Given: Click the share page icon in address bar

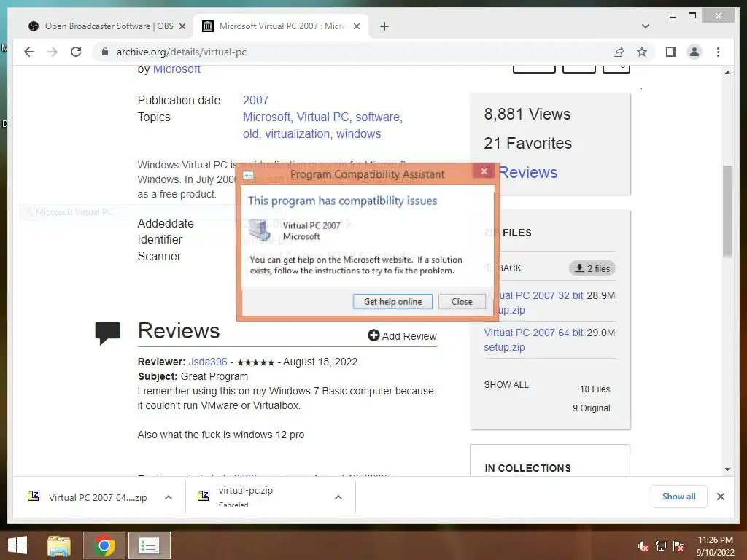Looking at the screenshot, I should (x=619, y=52).
